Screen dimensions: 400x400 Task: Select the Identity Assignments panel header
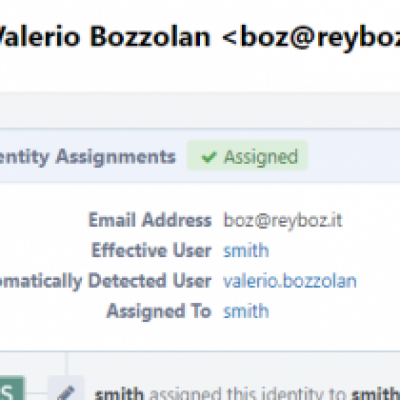200,156
